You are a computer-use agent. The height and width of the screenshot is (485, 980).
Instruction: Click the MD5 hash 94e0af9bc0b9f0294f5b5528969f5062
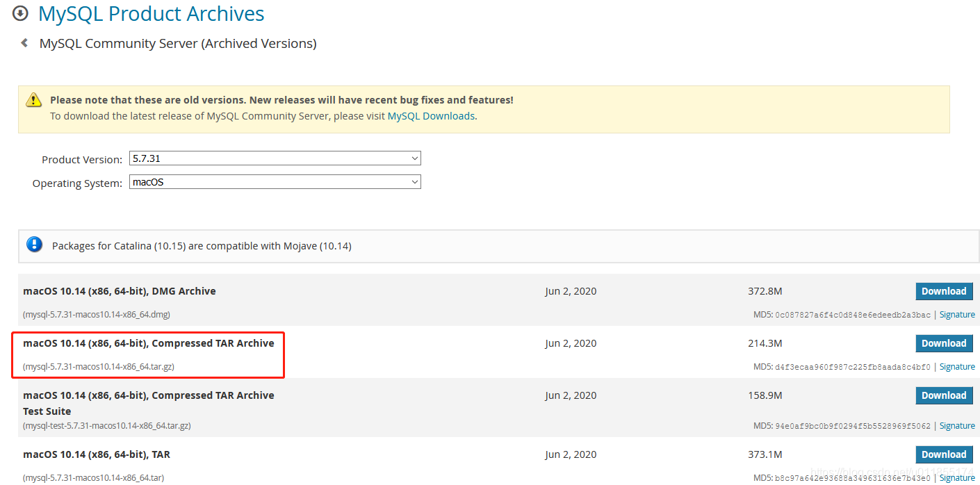pyautogui.click(x=853, y=426)
